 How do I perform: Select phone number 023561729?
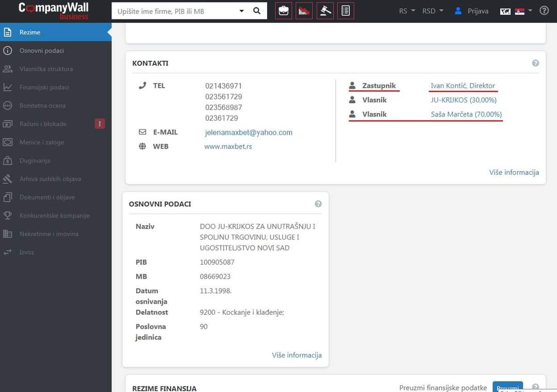[223, 96]
